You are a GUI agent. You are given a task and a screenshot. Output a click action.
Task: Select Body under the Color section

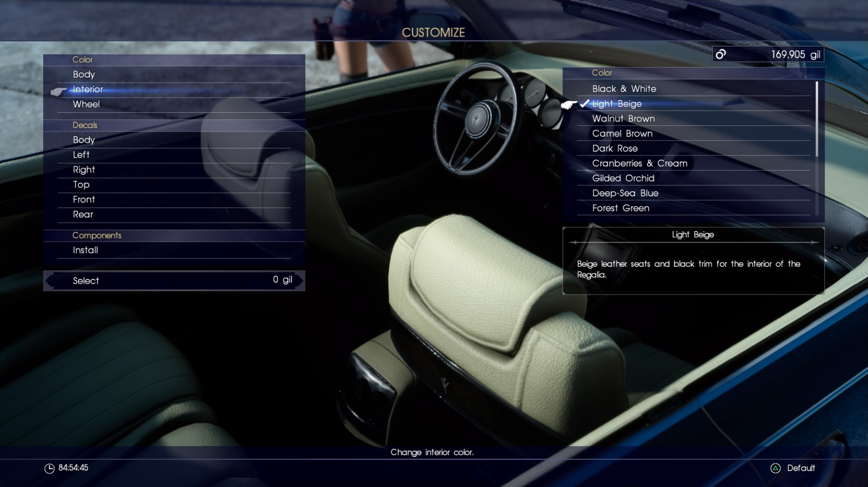click(174, 74)
